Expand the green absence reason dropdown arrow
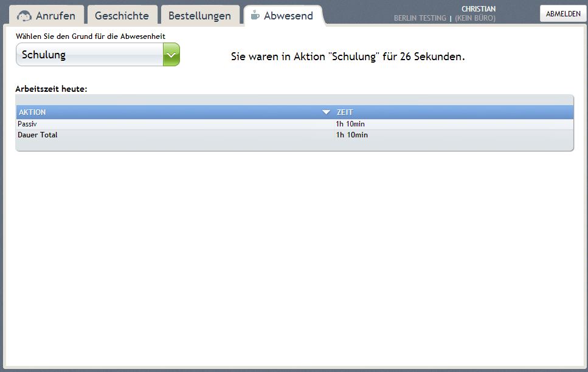The image size is (588, 372). 171,54
